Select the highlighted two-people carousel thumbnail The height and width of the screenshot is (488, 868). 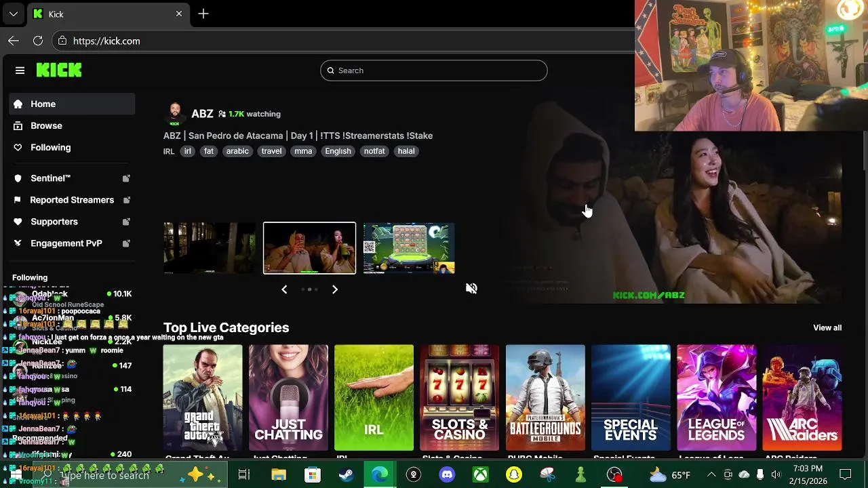coord(309,248)
